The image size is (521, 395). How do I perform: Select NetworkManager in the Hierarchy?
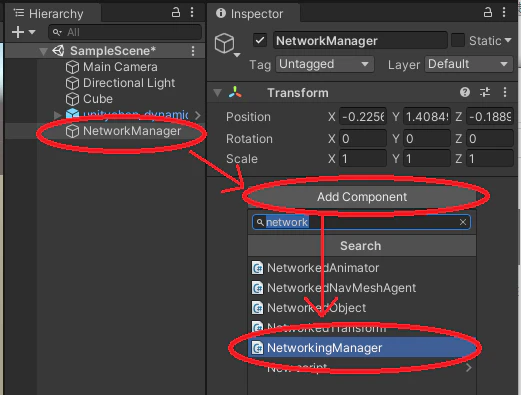coord(132,131)
